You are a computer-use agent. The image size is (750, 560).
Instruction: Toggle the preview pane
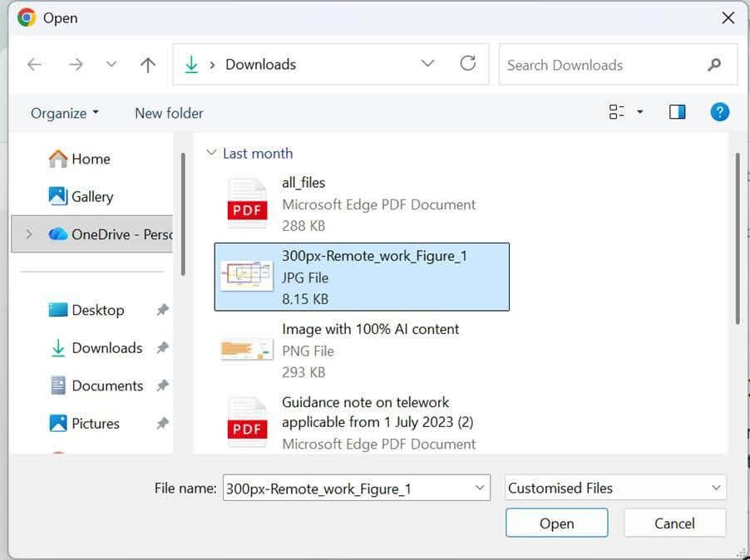pos(677,112)
